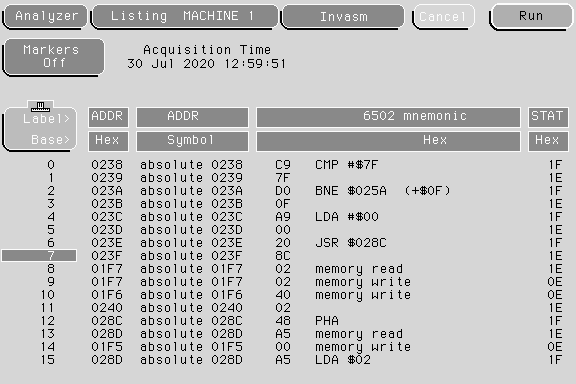Click STAT value 0E in row 9

pyautogui.click(x=555, y=282)
